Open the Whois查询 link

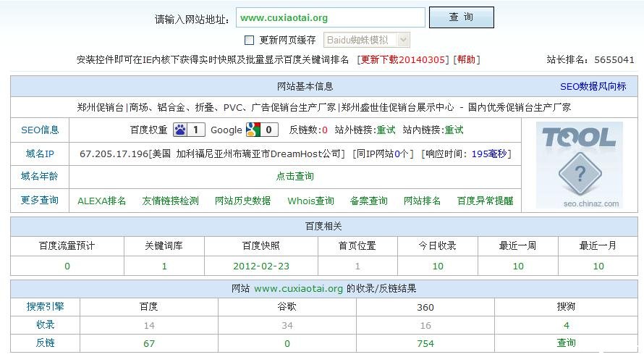click(x=310, y=201)
